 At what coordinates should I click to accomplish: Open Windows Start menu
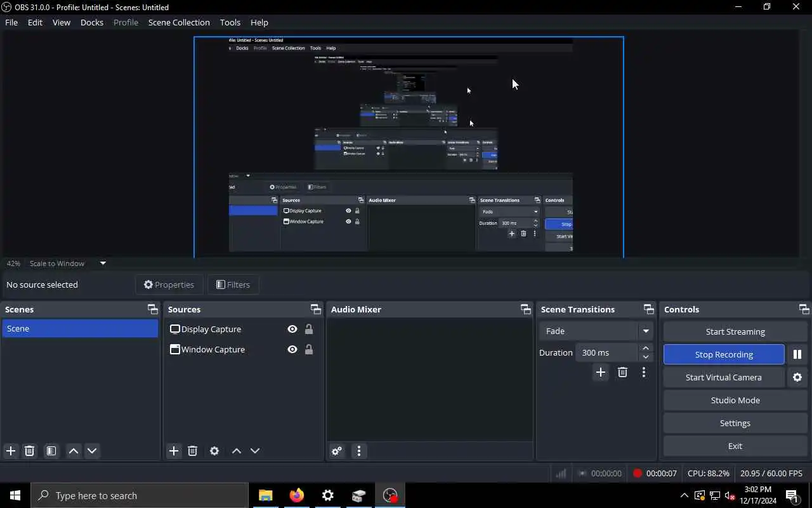[x=15, y=495]
